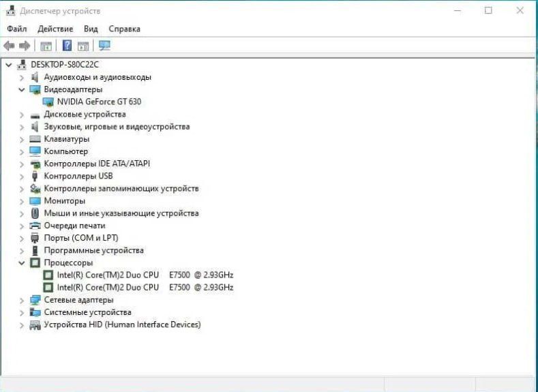Screen dimensions: 538x392
Task: Click the action pane toolbar icon
Action: pyautogui.click(x=83, y=46)
